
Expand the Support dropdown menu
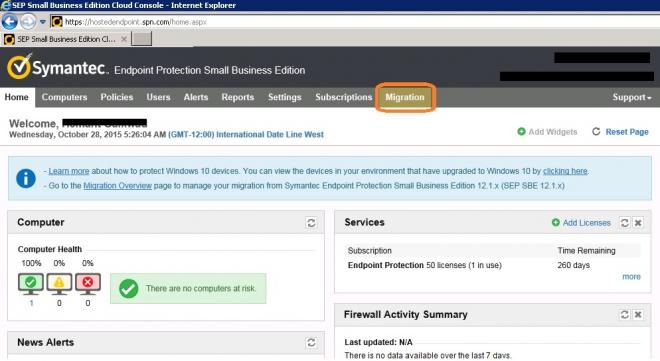[631, 97]
